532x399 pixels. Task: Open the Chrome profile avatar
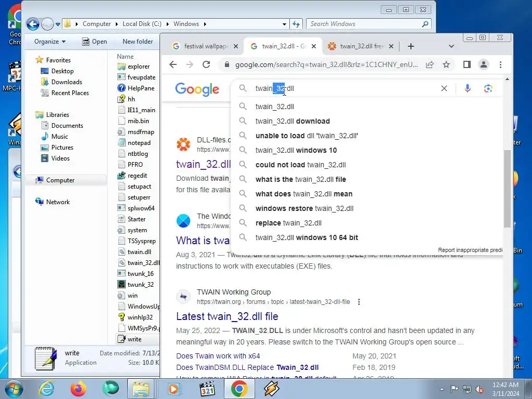484,64
